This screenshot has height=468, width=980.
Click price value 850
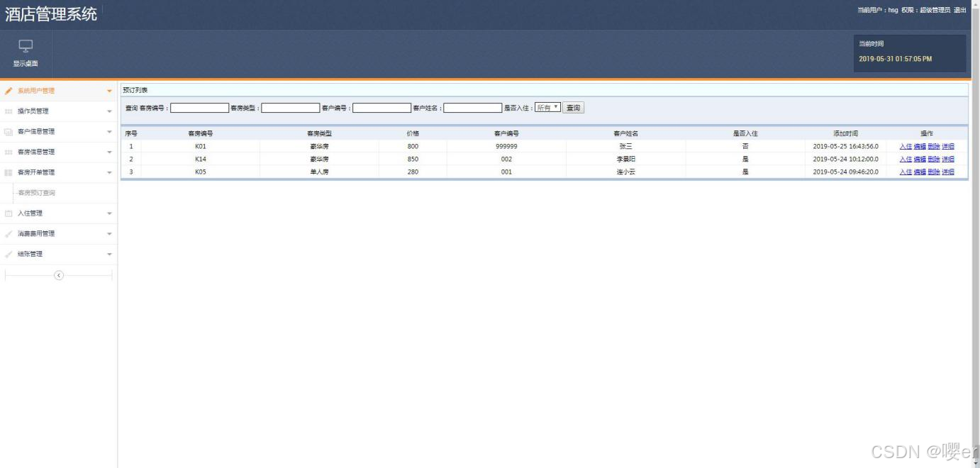coord(413,159)
